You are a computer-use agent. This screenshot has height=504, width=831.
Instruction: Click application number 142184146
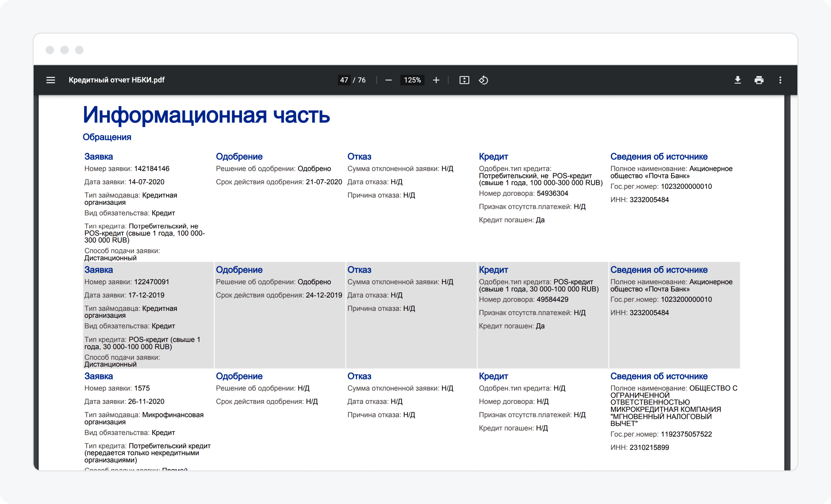152,169
